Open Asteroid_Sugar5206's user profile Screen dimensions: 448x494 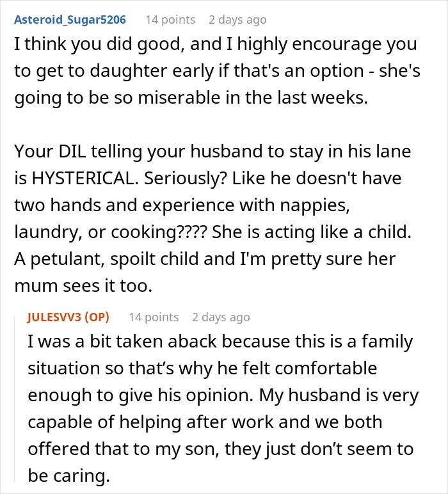[70, 20]
